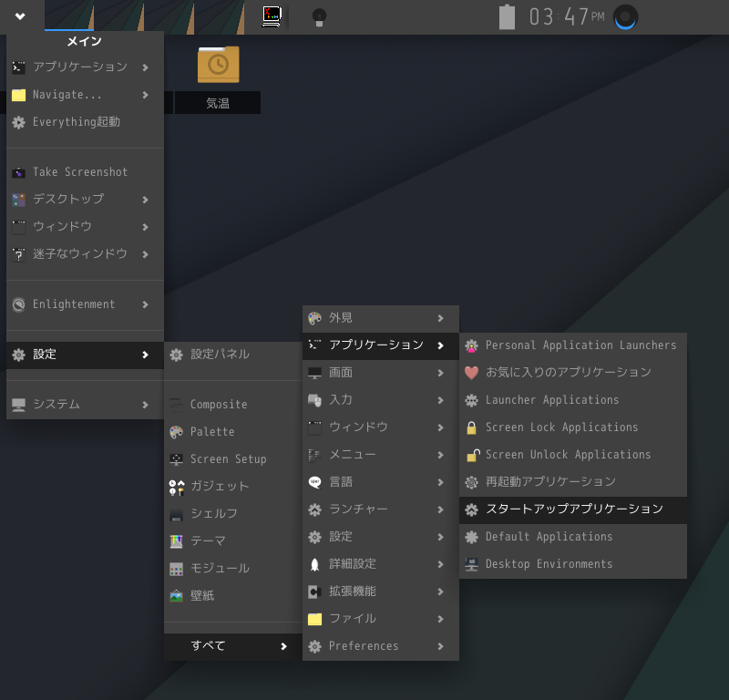Click the palette icon beside Palette
Viewport: 729px width, 700px height.
pyautogui.click(x=176, y=432)
